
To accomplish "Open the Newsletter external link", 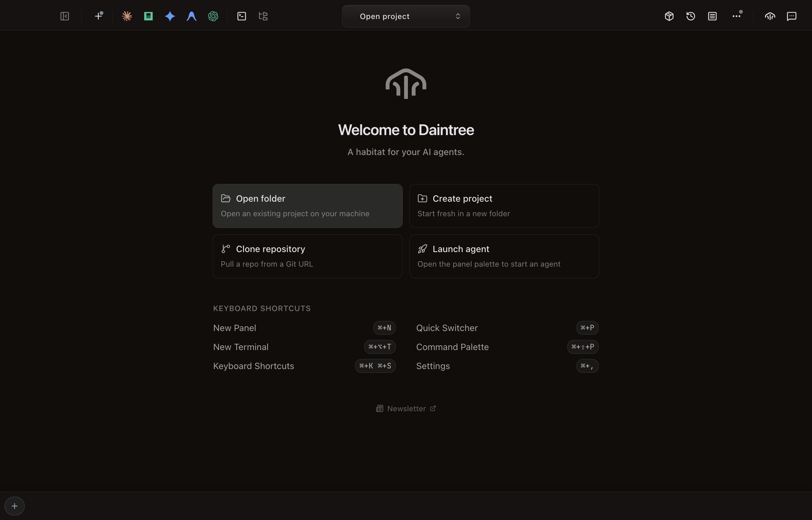I will [x=406, y=409].
